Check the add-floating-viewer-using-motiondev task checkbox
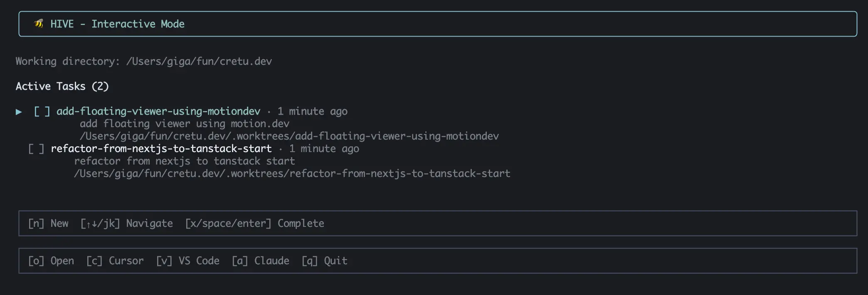 pyautogui.click(x=42, y=111)
